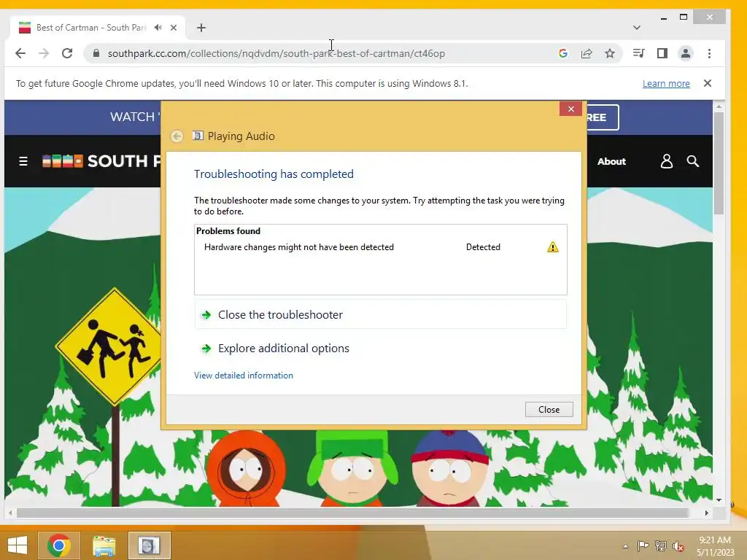Click the back arrow in the troubleshooter

coord(177,136)
